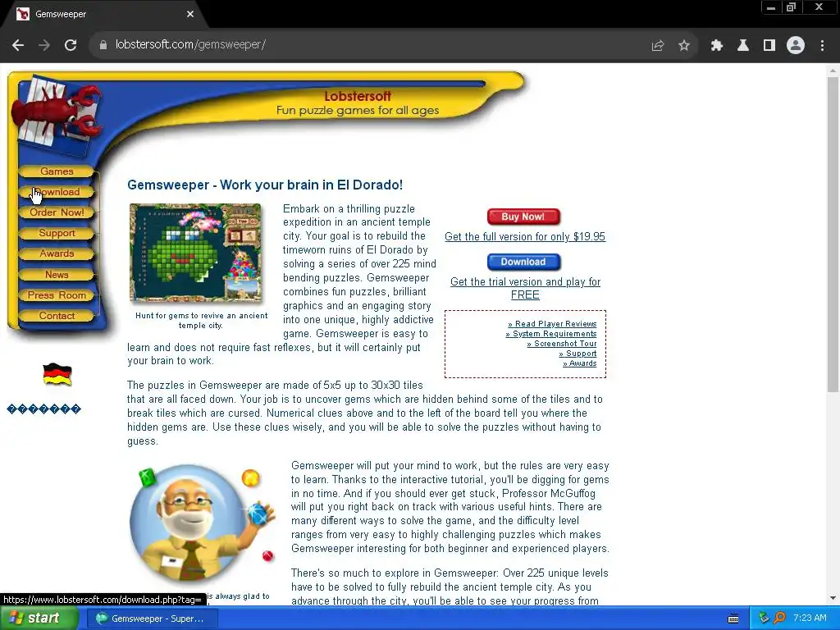Open the Read Player Reviews link
The height and width of the screenshot is (630, 840).
[x=552, y=324]
